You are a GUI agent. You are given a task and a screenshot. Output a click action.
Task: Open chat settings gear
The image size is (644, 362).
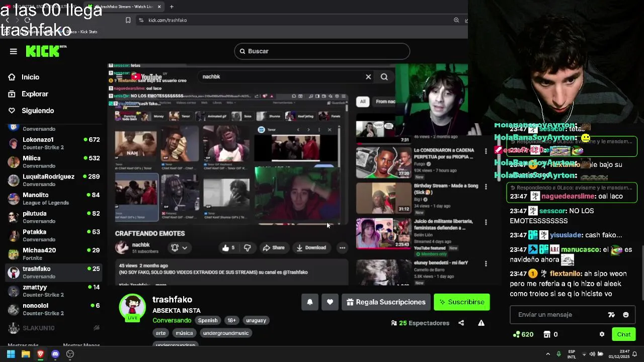602,334
